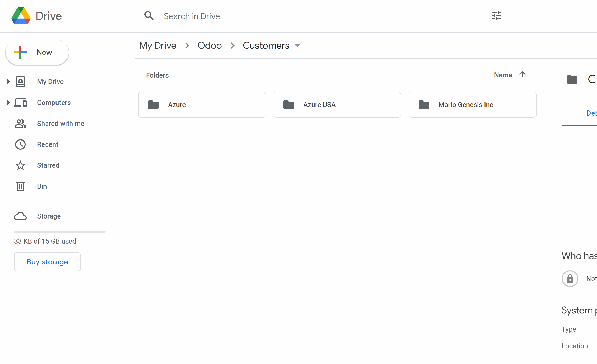Viewport: 597px width, 364px height.
Task: Click the Bin trash icon
Action: click(x=20, y=186)
